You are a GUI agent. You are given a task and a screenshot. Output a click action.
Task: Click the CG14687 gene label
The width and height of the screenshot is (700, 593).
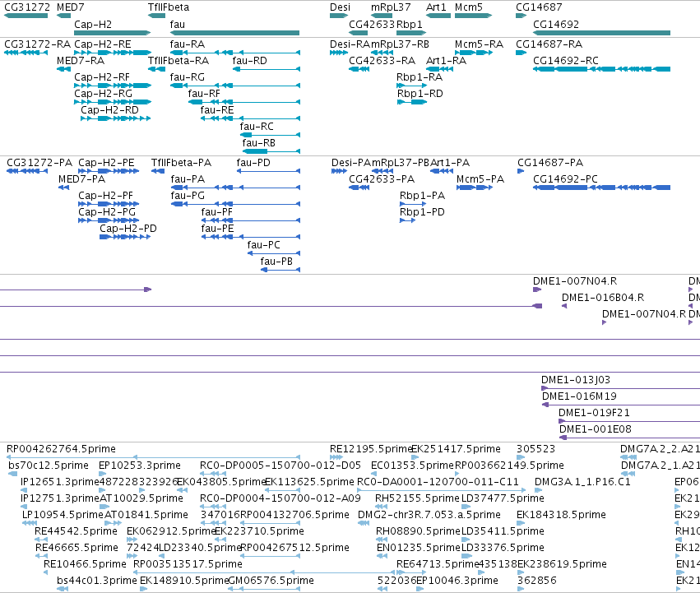click(x=539, y=7)
